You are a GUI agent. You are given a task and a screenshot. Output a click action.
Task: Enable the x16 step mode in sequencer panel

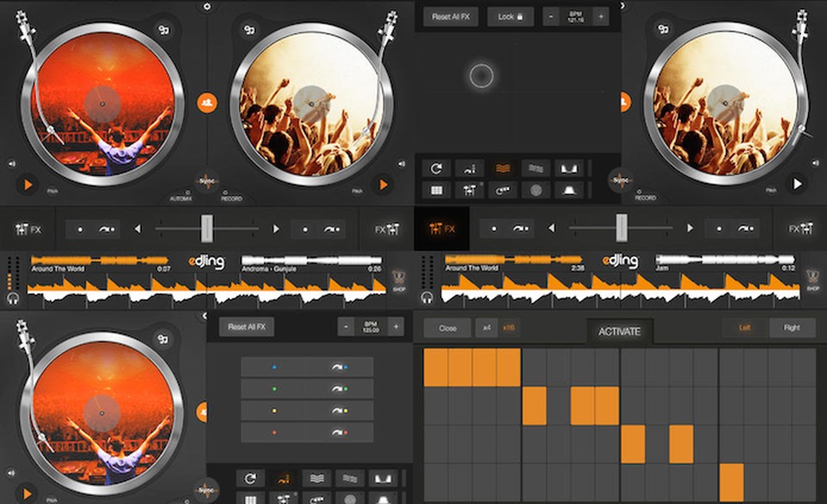tap(509, 328)
